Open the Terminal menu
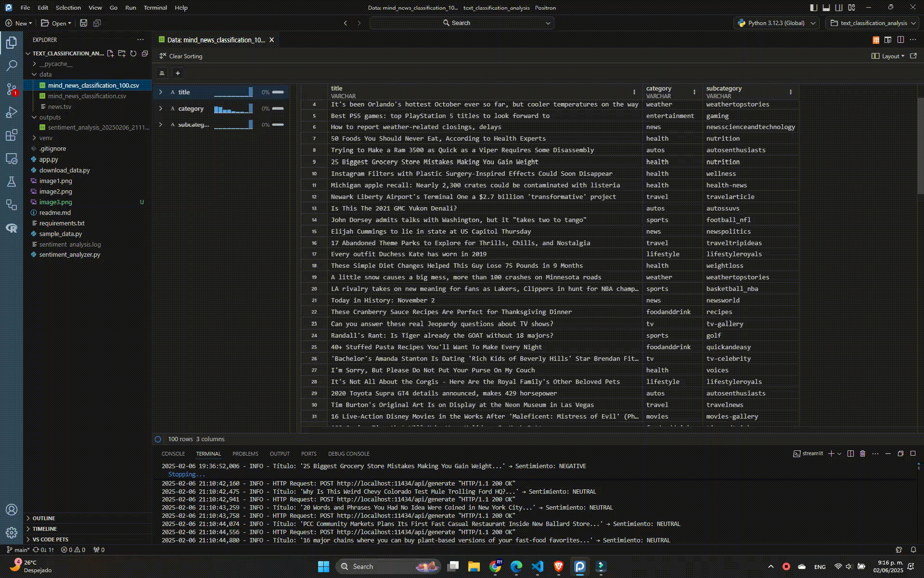Image resolution: width=924 pixels, height=578 pixels. tap(155, 8)
